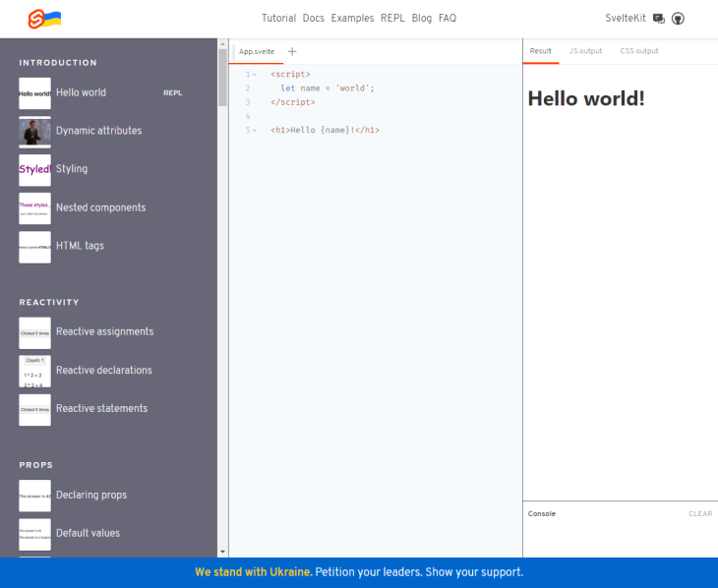
Task: Open the Discord chat icon
Action: tap(659, 18)
